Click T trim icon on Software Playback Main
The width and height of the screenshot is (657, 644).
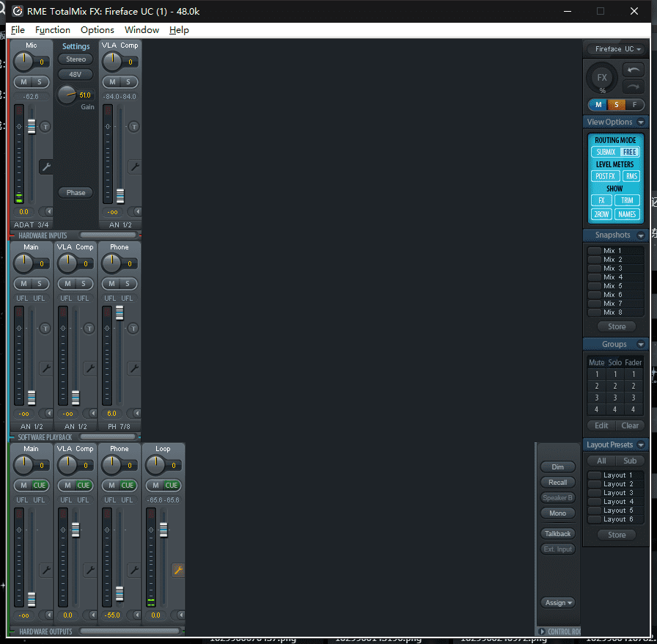pos(45,329)
